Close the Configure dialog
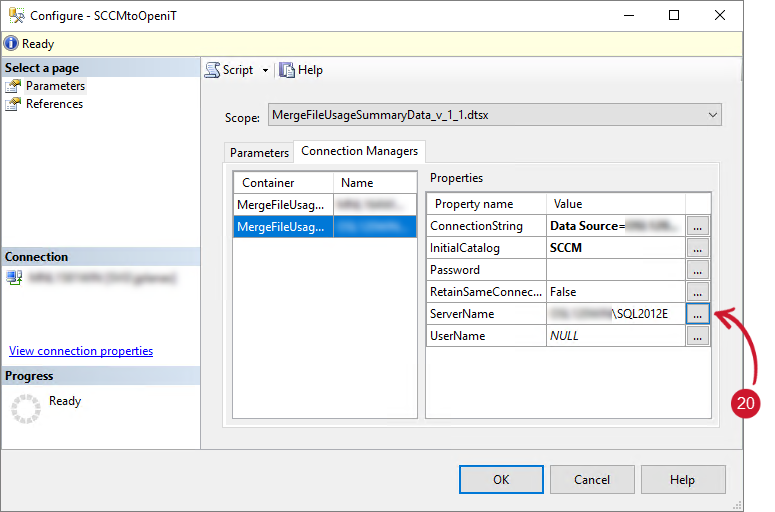This screenshot has height=512, width=775. pyautogui.click(x=720, y=15)
